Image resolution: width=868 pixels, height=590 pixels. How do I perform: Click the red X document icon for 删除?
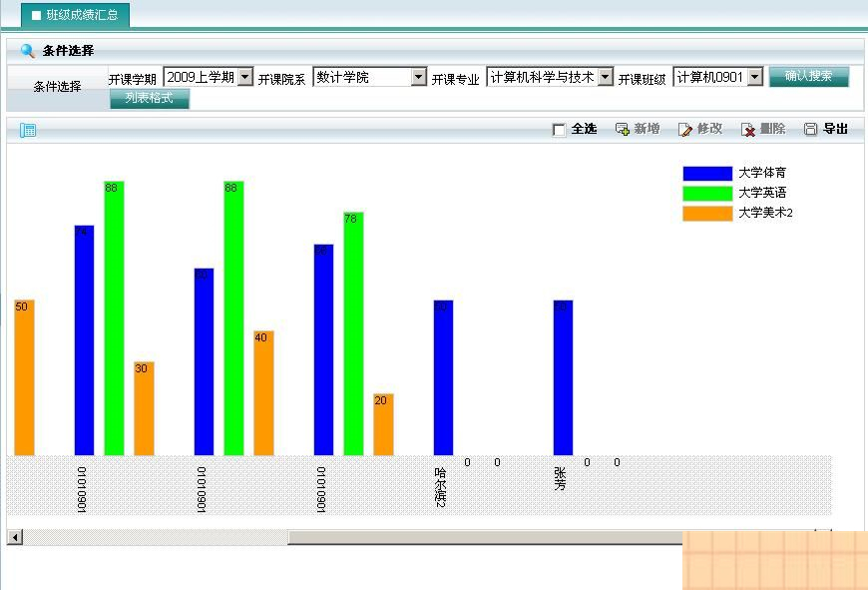tap(748, 129)
